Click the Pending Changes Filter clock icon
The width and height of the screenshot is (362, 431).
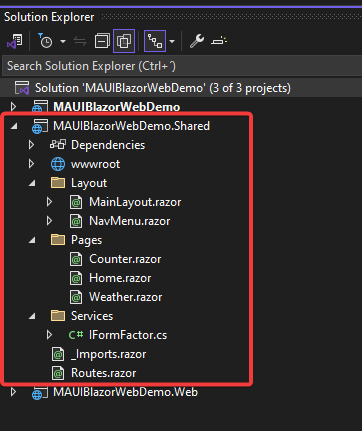(x=45, y=41)
